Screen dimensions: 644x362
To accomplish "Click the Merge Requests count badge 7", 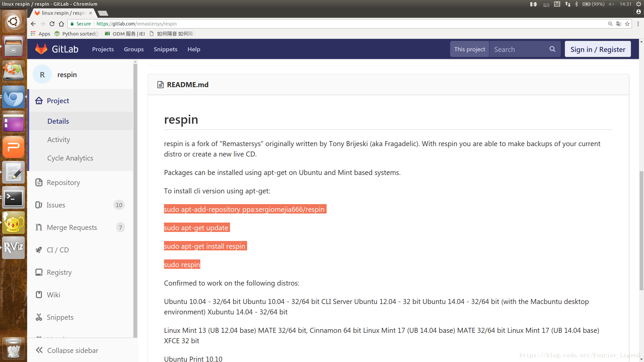I will click(x=120, y=227).
